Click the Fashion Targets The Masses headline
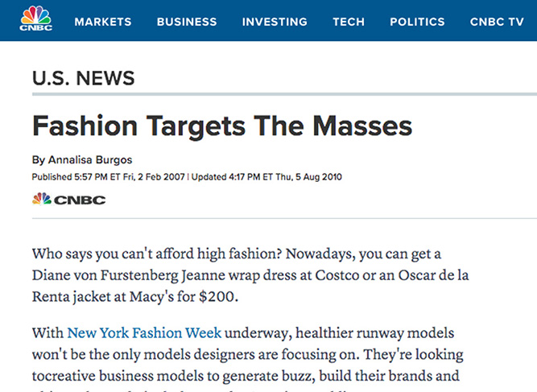The width and height of the screenshot is (537, 392). pos(222,126)
